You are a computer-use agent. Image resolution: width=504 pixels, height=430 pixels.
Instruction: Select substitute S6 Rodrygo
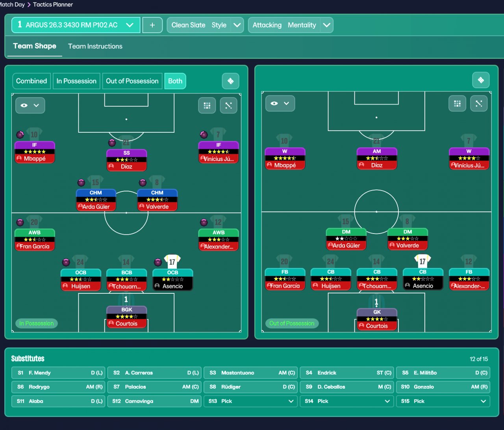coord(58,387)
